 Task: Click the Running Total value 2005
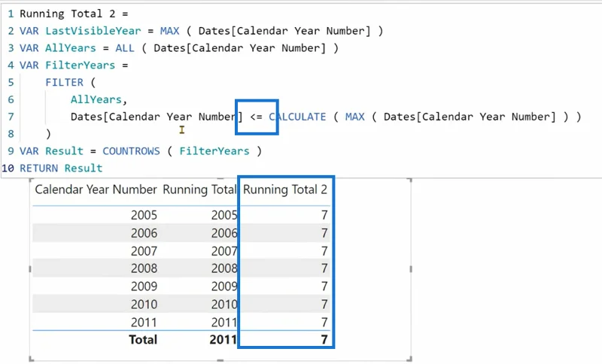pyautogui.click(x=224, y=215)
